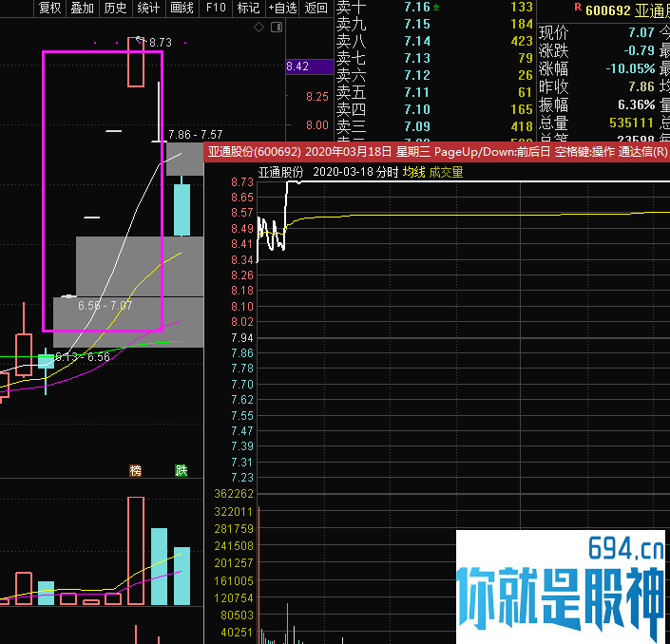This screenshot has height=644, width=670.
Task: Select 卖六 order row price 7.12
Action: point(417,76)
